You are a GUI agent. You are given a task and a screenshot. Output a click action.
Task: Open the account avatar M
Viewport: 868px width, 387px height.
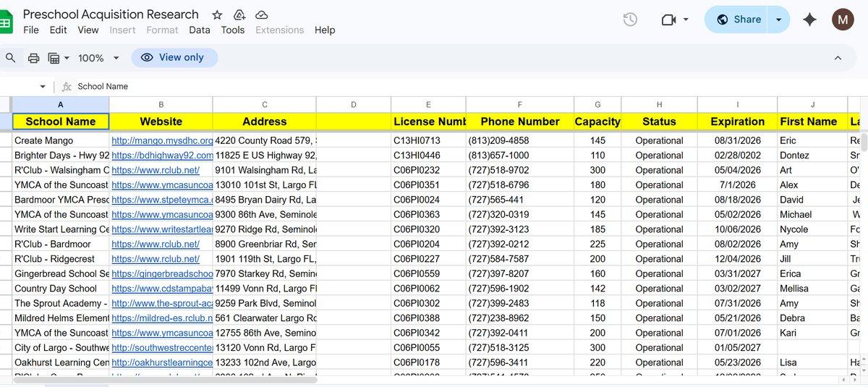[x=843, y=20]
